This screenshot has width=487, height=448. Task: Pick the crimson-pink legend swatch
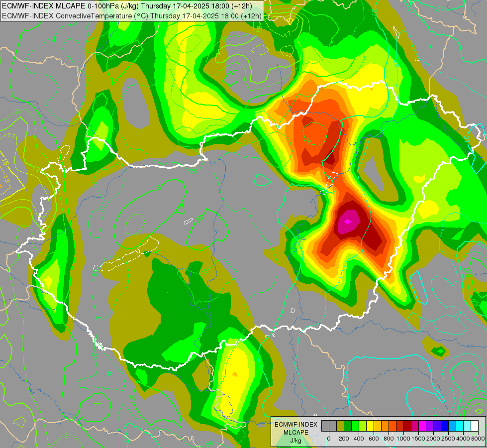click(x=415, y=426)
